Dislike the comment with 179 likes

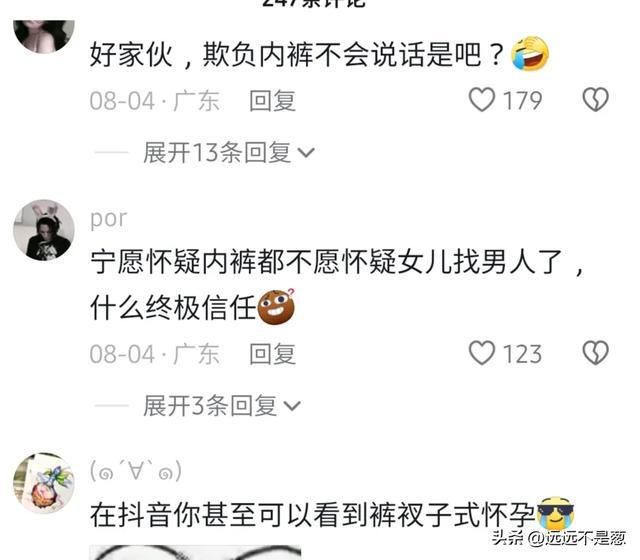click(x=596, y=100)
